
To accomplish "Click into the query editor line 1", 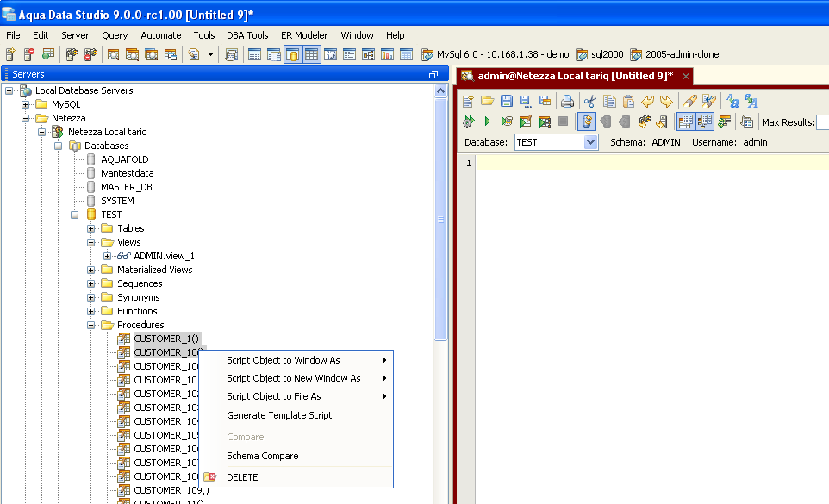I will pos(653,163).
